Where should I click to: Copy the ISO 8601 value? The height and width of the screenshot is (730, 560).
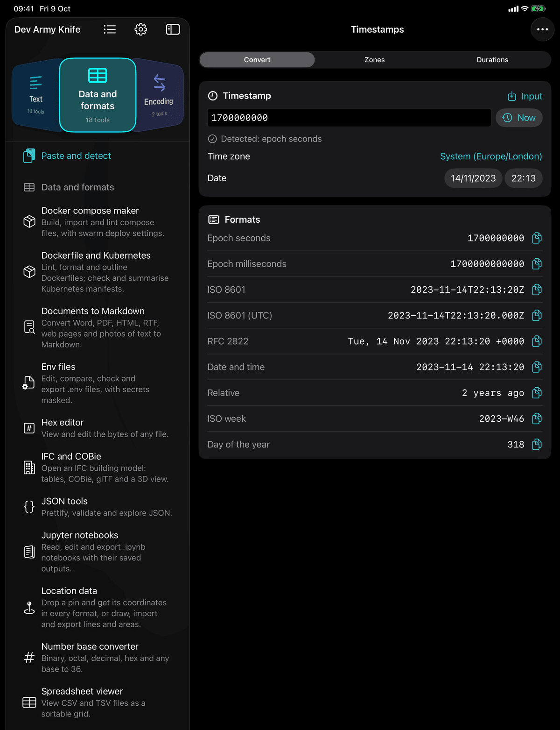537,290
